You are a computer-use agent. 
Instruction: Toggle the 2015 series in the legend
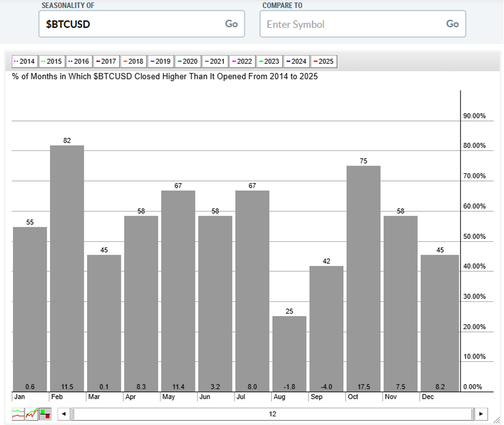pyautogui.click(x=52, y=62)
